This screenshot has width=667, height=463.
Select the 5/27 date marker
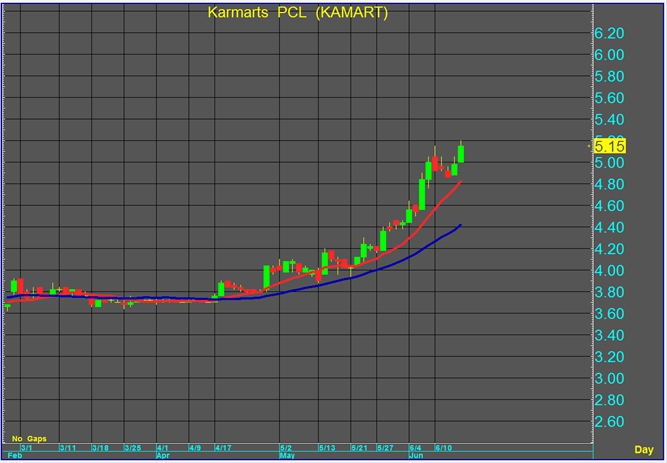tap(385, 448)
